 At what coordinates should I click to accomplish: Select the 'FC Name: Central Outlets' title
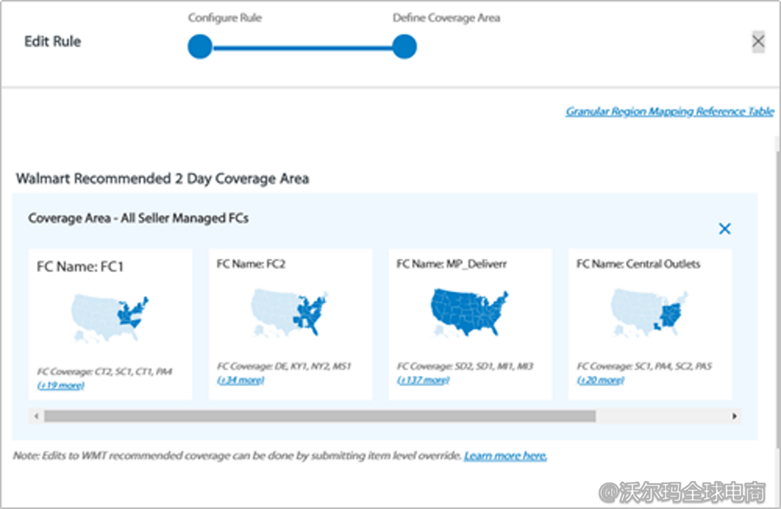click(638, 264)
